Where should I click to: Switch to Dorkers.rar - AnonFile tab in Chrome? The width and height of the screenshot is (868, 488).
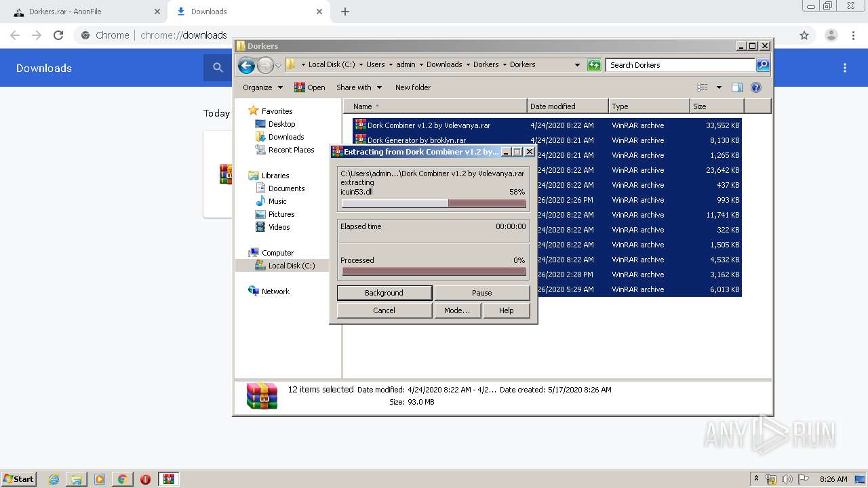(x=85, y=12)
